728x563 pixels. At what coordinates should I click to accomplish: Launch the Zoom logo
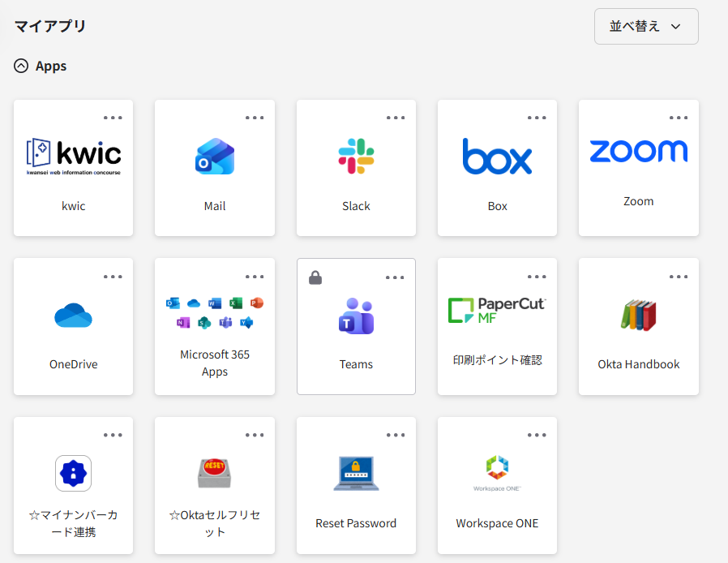point(638,152)
